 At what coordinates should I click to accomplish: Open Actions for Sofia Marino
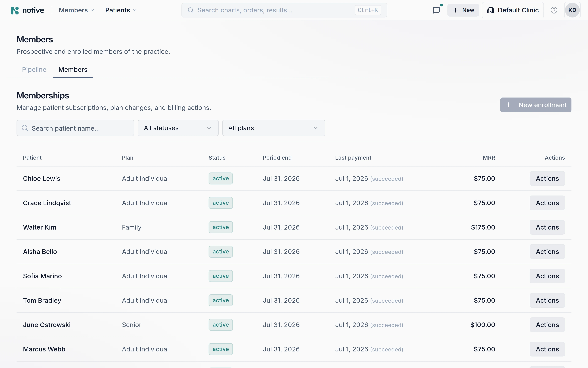(547, 276)
